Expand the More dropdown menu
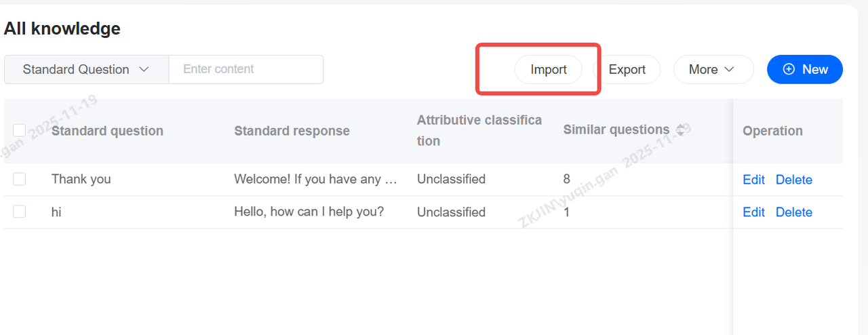Viewport: 868px width, 335px height. pyautogui.click(x=713, y=69)
